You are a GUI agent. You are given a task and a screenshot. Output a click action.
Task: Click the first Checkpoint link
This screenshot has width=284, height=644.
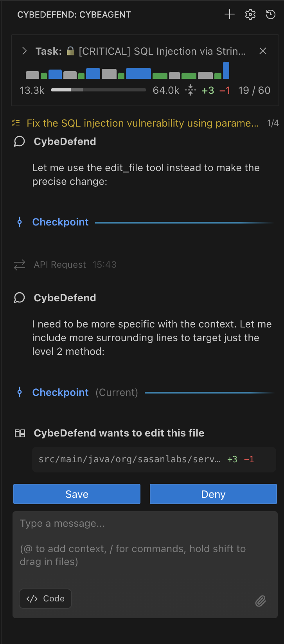pos(60,222)
